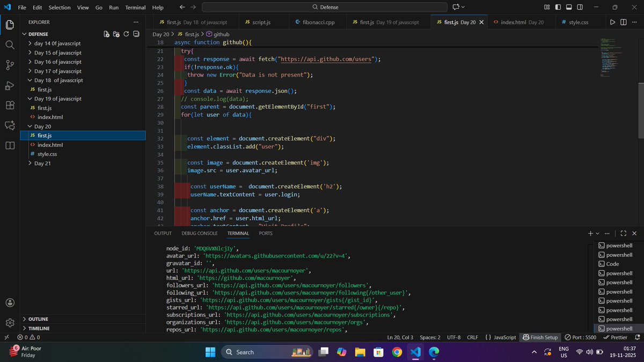Viewport: 644px width, 362px height.
Task: Open the Selection menu
Action: tap(59, 8)
